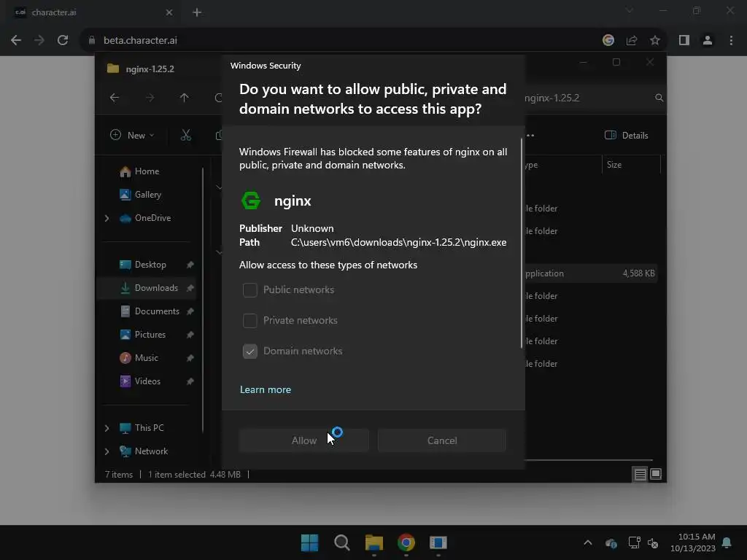This screenshot has width=747, height=560.
Task: Click the pin icon beside Videos
Action: click(190, 381)
